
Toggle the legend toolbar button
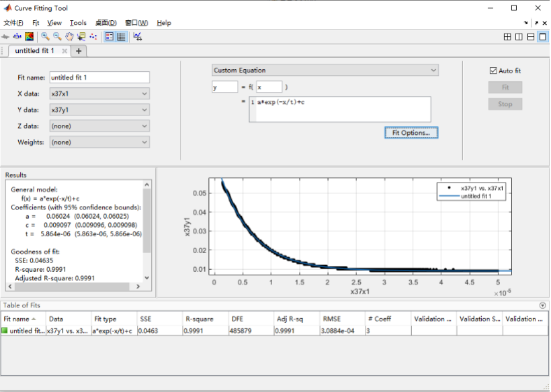click(x=109, y=37)
